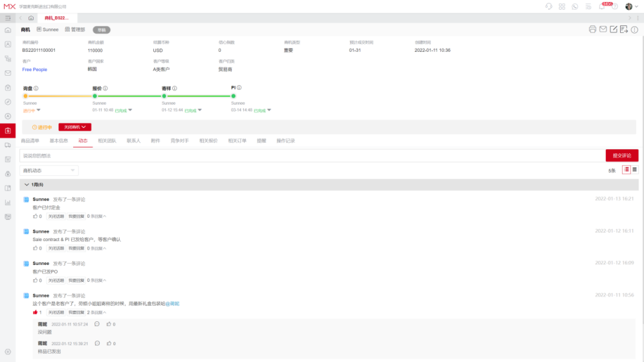Open the bar chart statistics sidebar icon
The height and width of the screenshot is (362, 644).
coord(8,202)
